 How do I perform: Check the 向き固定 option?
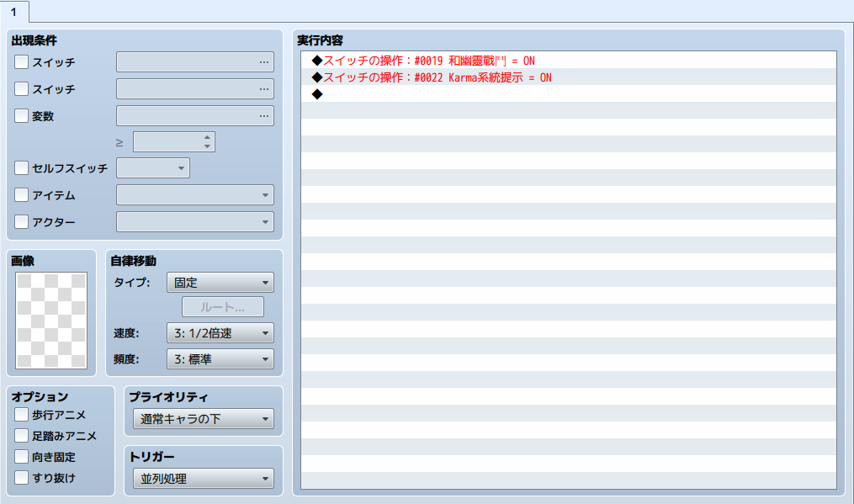click(21, 457)
